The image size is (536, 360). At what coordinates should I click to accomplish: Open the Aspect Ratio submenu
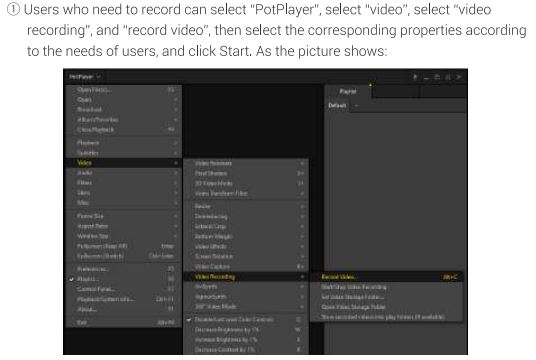point(124,226)
